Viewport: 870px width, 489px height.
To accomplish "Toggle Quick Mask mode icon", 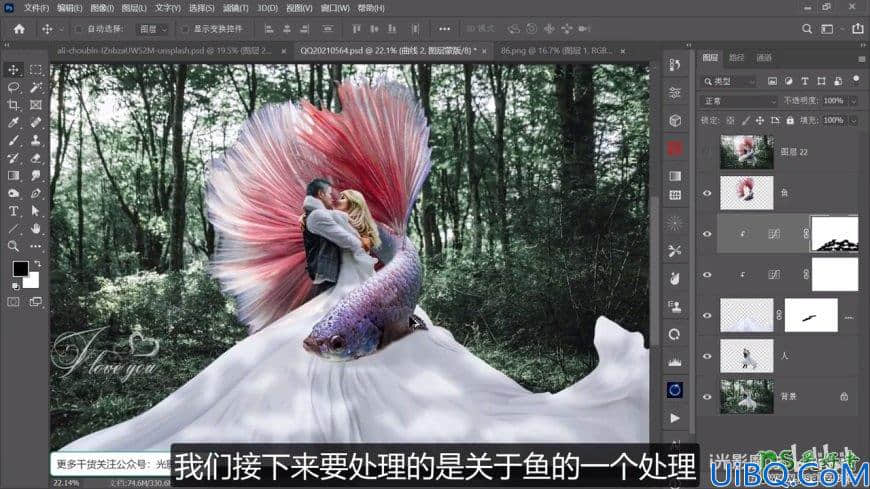I will (13, 302).
